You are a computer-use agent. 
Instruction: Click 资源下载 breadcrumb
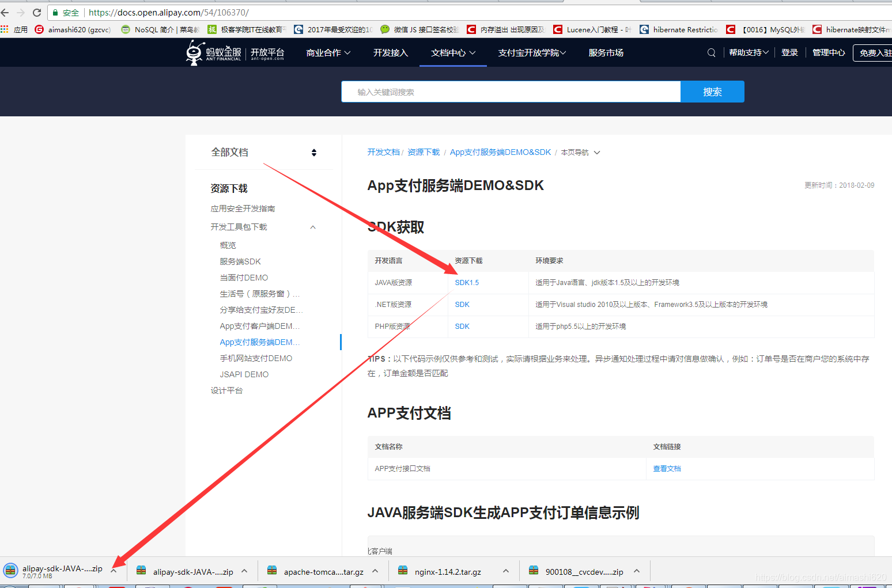pyautogui.click(x=424, y=152)
